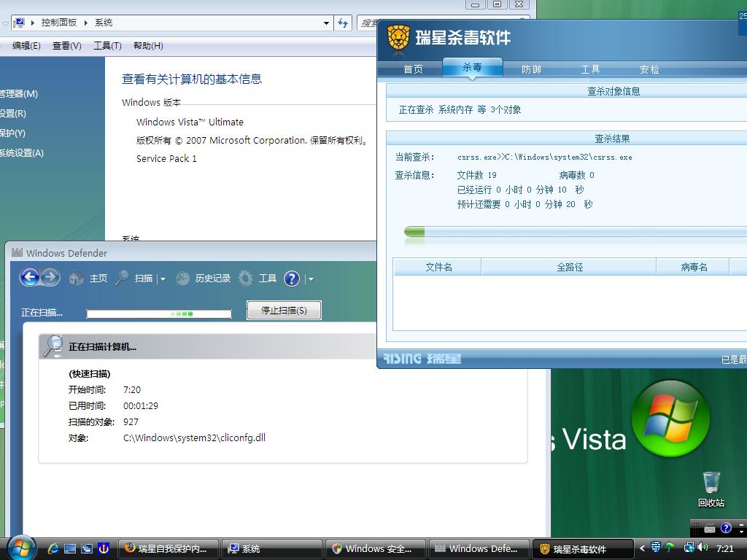The width and height of the screenshot is (747, 560).
Task: Click the Scan (扫描) magnifier icon in Defender
Action: (122, 278)
